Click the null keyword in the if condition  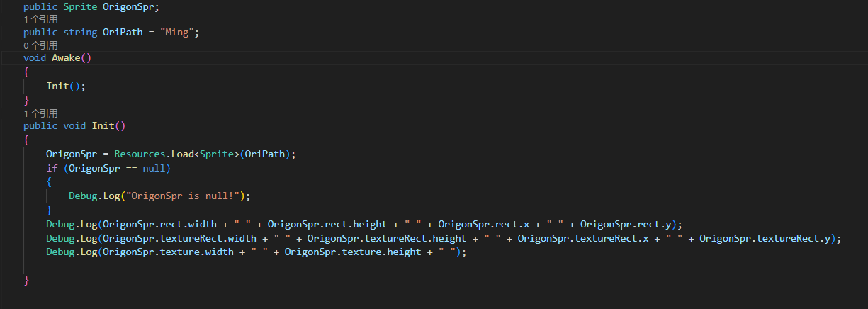154,168
